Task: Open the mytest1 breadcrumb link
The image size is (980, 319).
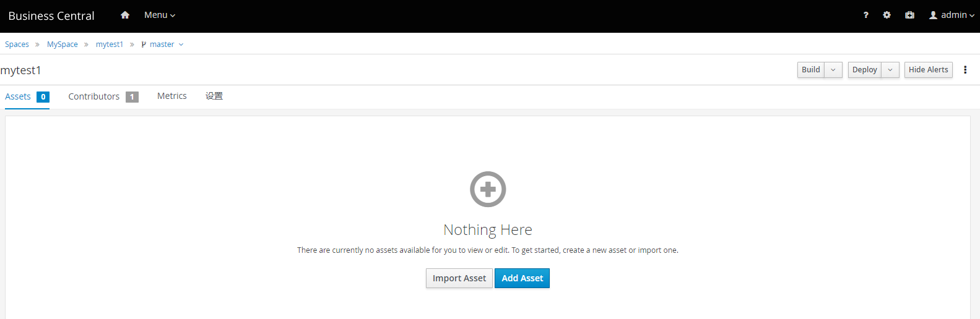Action: click(x=110, y=45)
